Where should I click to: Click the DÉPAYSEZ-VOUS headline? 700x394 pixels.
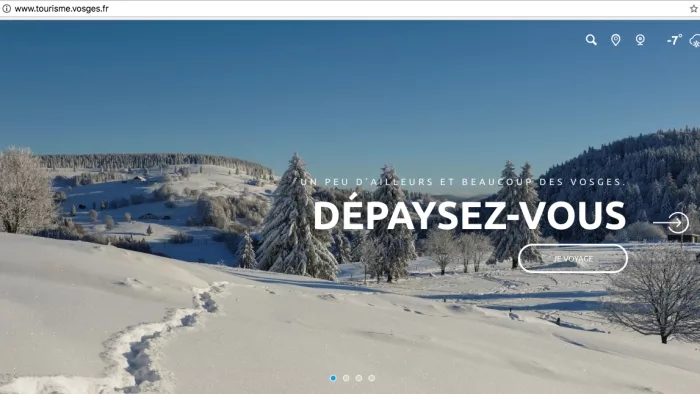coord(470,216)
